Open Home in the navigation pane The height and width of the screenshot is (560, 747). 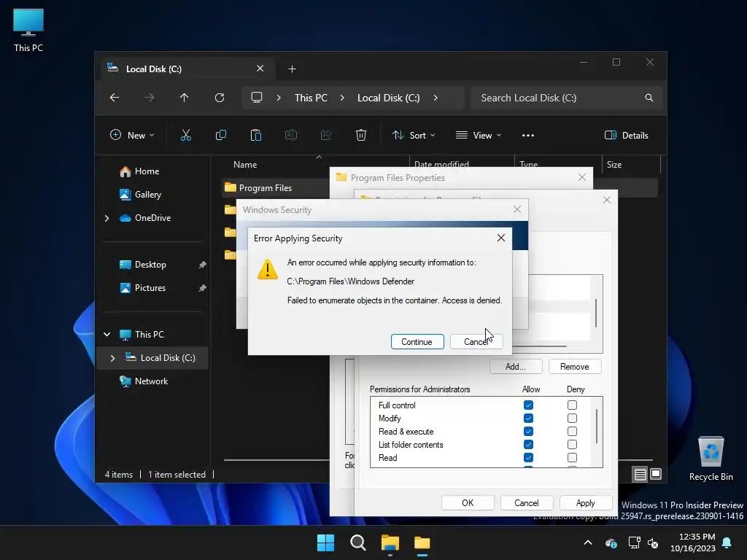(x=147, y=171)
